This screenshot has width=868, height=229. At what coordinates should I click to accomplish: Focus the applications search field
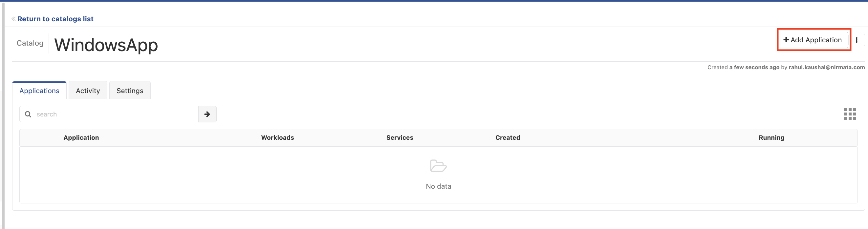[x=109, y=114]
